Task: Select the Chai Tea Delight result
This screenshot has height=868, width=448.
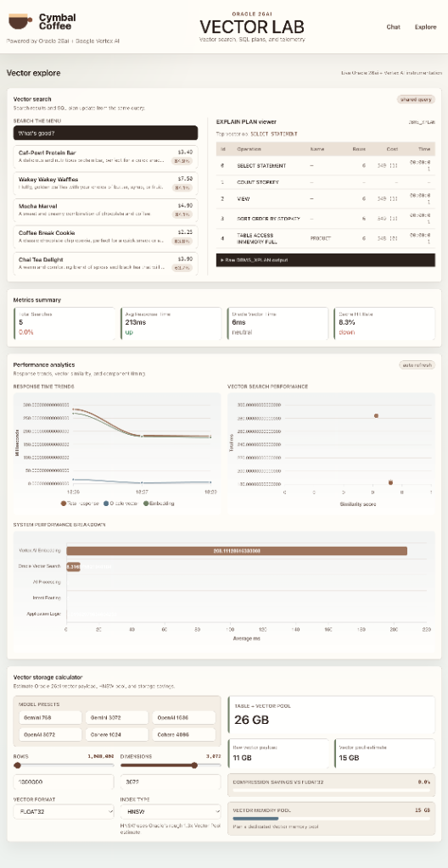Action: pyautogui.click(x=105, y=264)
